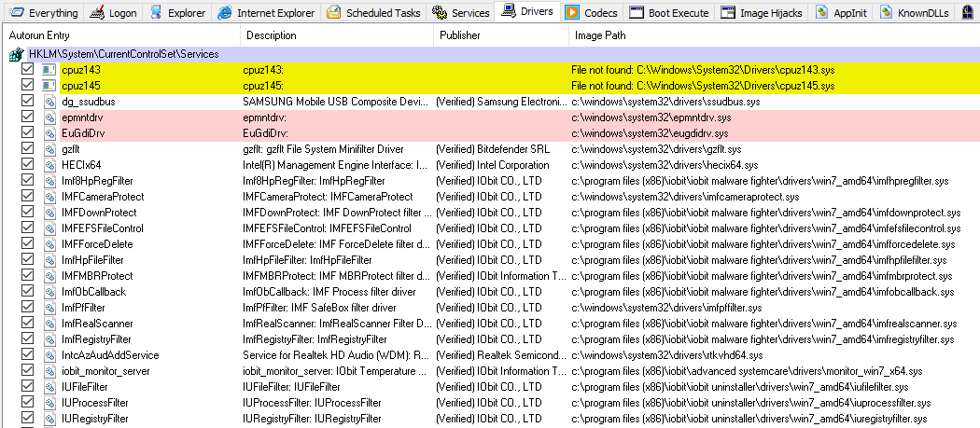Select the cpuz143 entry name
The height and width of the screenshot is (428, 980).
coord(80,70)
